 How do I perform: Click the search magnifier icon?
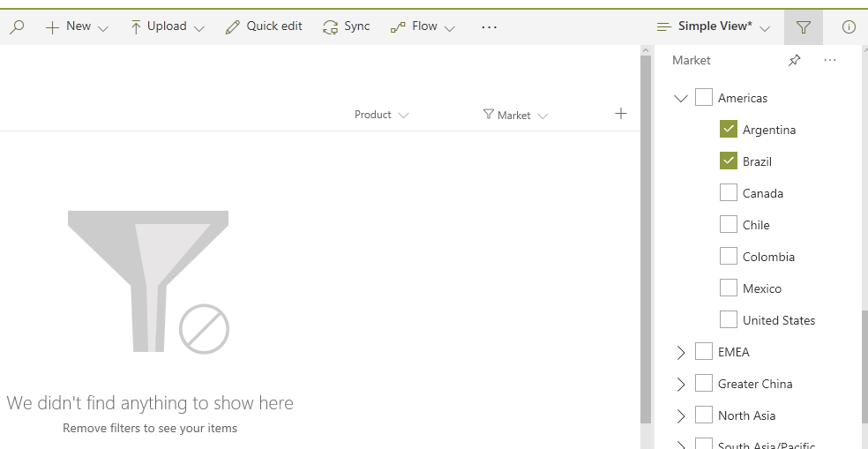pos(17,27)
